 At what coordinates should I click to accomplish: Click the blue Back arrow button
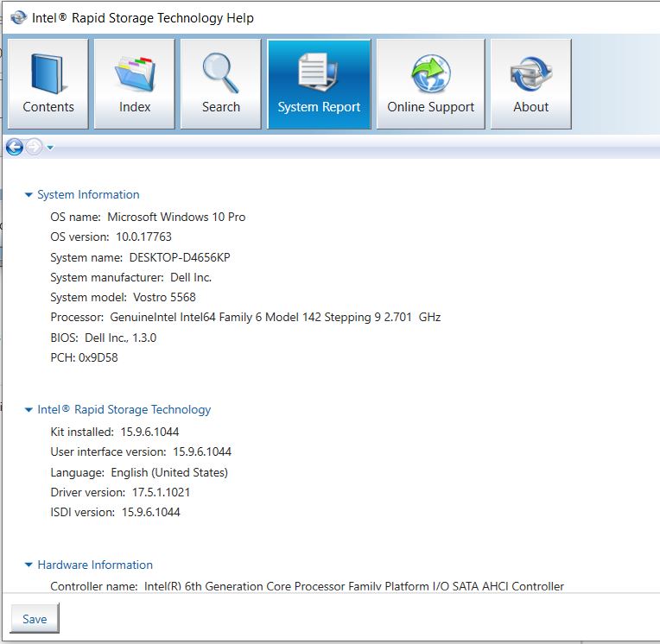(x=15, y=148)
